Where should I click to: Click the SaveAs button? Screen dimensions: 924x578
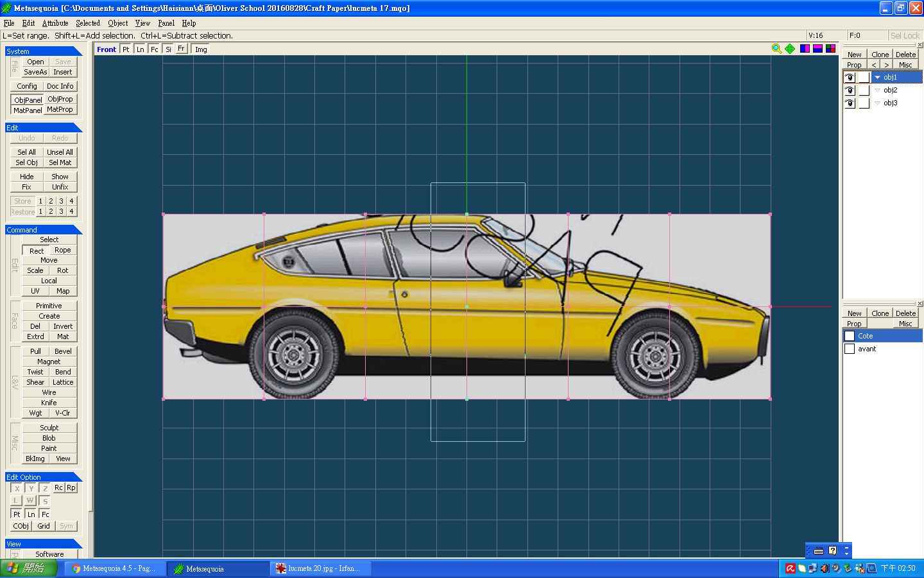[35, 72]
